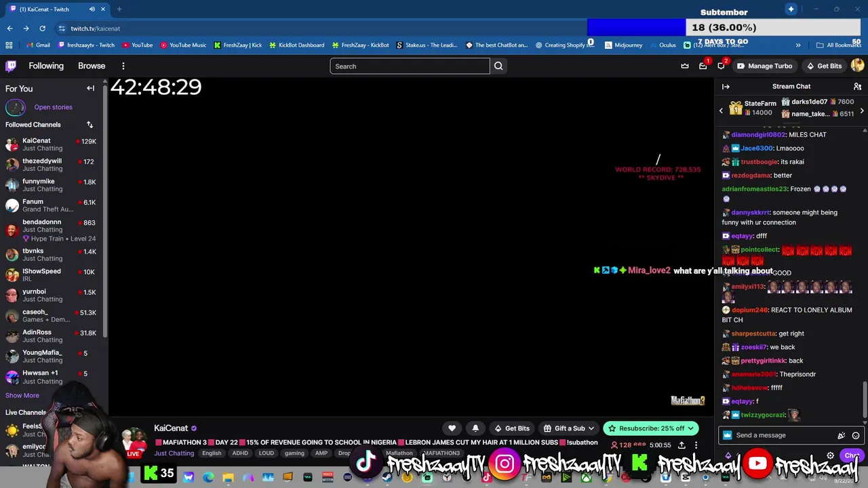Open the Prime loot crown icon
868x488 pixels.
(685, 66)
